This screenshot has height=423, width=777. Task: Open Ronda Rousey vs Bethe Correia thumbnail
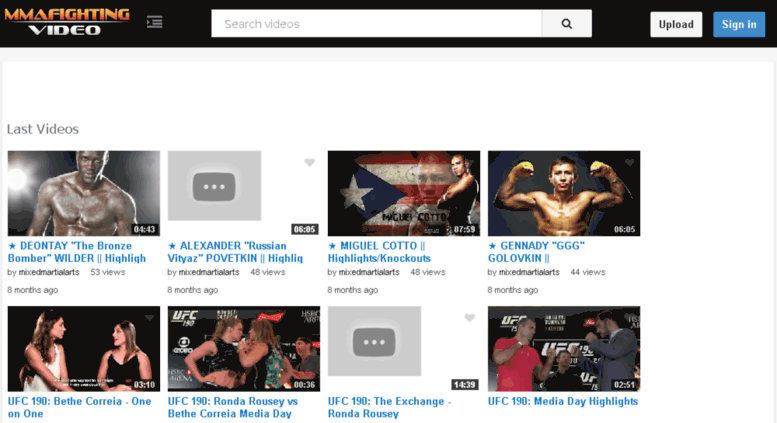pyautogui.click(x=244, y=349)
